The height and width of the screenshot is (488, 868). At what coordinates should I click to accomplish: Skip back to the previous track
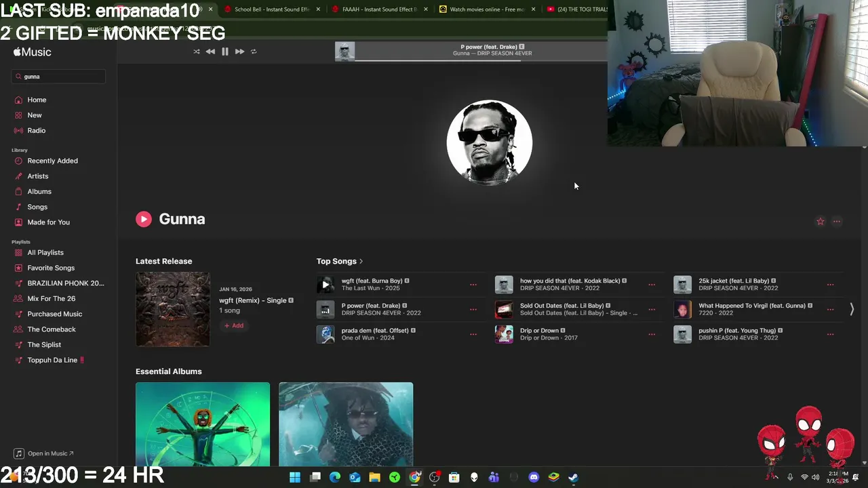210,52
